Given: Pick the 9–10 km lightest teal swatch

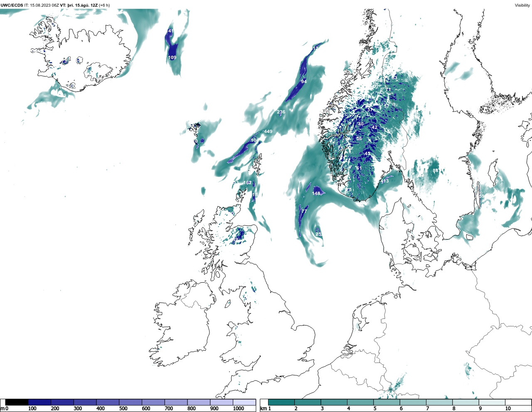Looking at the screenshot, I should tap(492, 402).
